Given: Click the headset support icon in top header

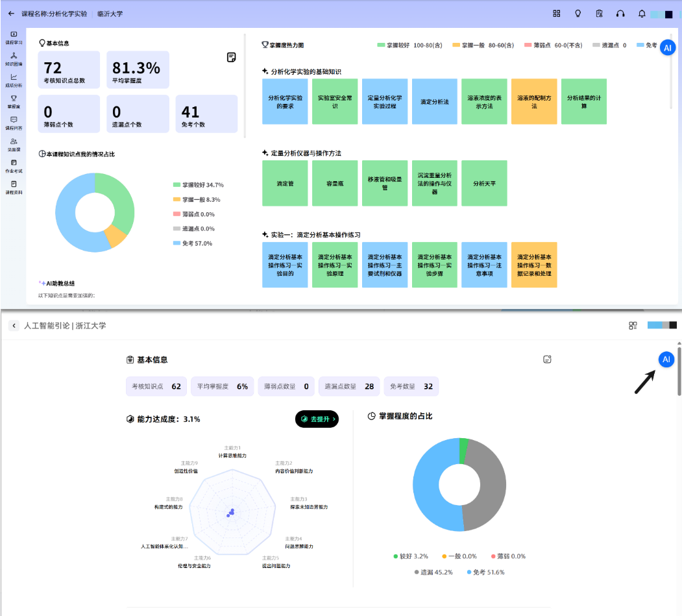Looking at the screenshot, I should pyautogui.click(x=620, y=14).
